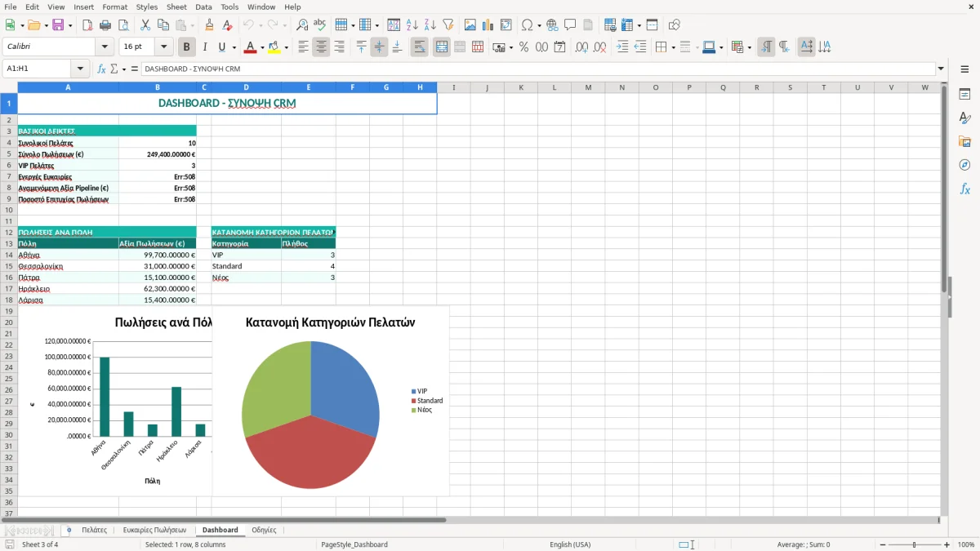
Task: Click the Format as Date icon
Action: 560,47
